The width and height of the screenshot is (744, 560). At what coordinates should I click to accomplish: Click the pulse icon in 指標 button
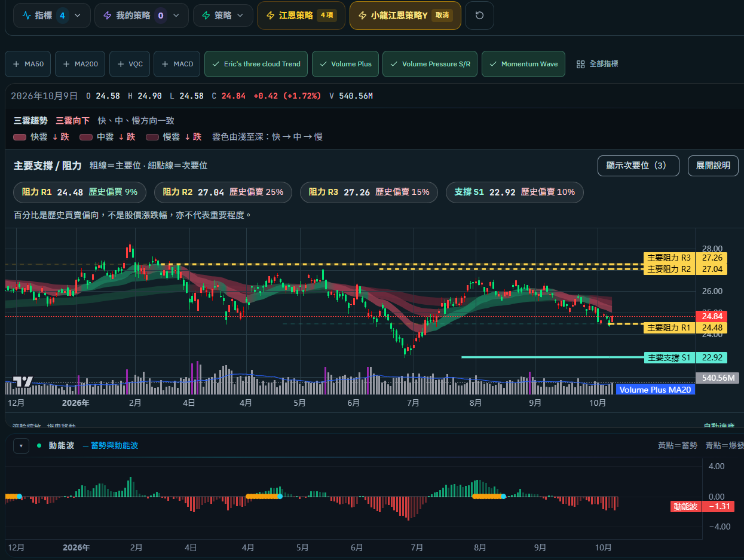26,16
